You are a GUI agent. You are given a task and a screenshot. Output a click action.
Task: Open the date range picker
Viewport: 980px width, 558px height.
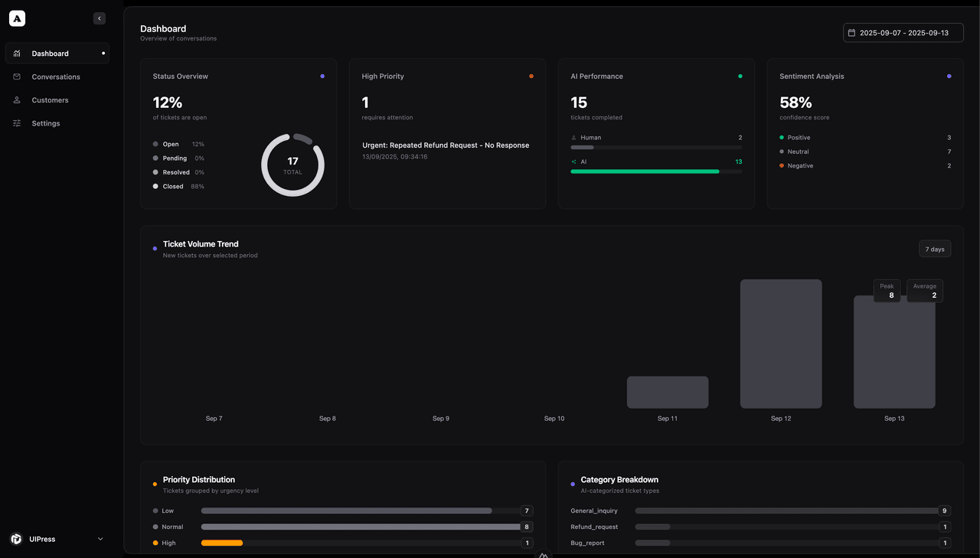[903, 33]
